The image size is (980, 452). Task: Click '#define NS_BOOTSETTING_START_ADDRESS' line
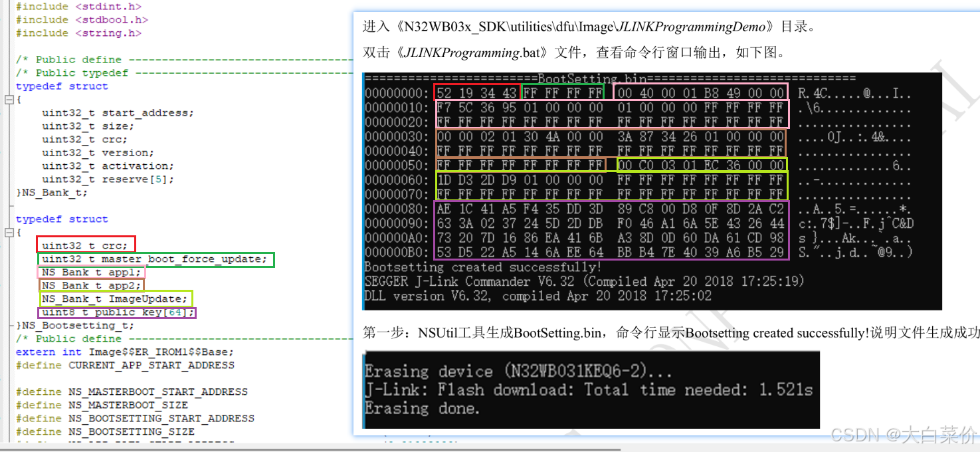(135, 419)
